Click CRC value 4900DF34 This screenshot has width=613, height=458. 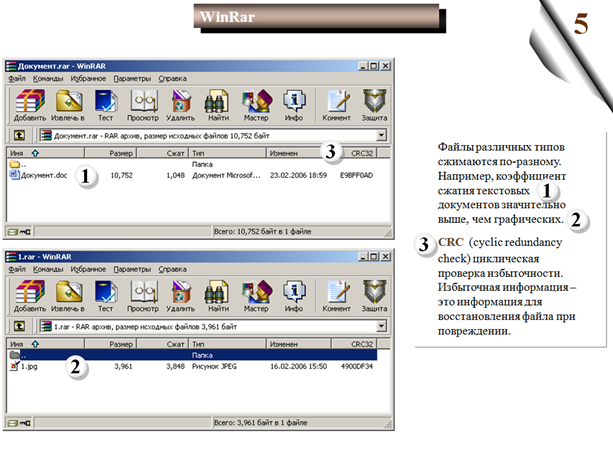pos(357,367)
